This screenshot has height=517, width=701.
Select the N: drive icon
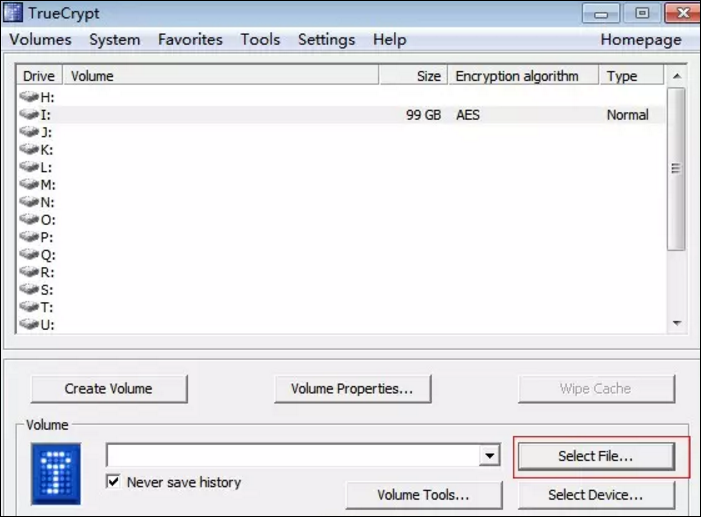29,202
